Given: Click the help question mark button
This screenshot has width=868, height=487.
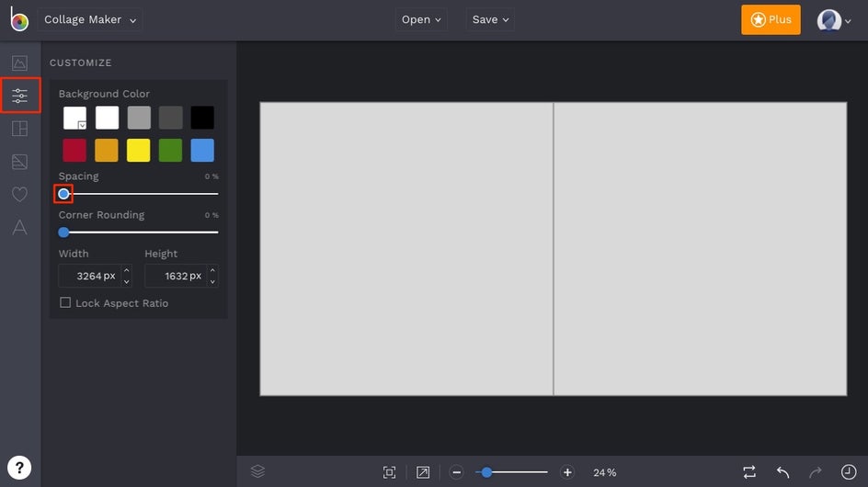Looking at the screenshot, I should [x=19, y=466].
